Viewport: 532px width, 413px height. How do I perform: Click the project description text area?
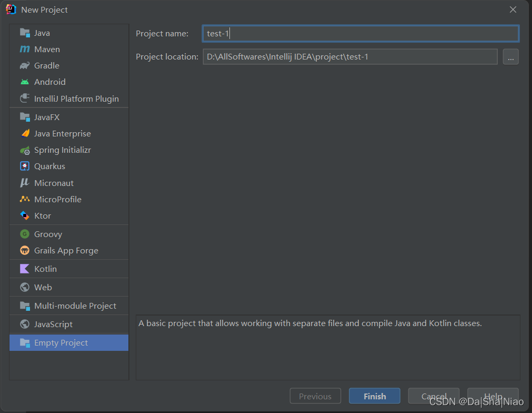pyautogui.click(x=328, y=347)
